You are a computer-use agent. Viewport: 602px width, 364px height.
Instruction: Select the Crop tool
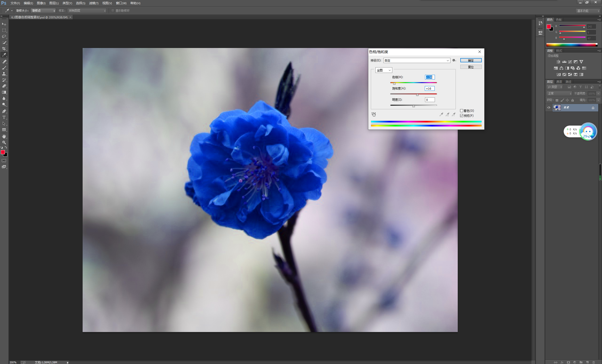coord(4,49)
